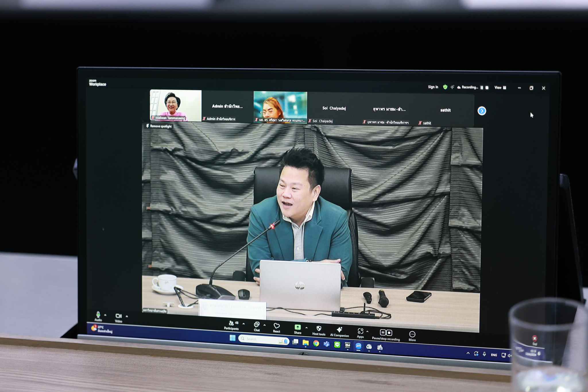The height and width of the screenshot is (392, 588).
Task: Click the weather widget on taskbar
Action: point(101,329)
